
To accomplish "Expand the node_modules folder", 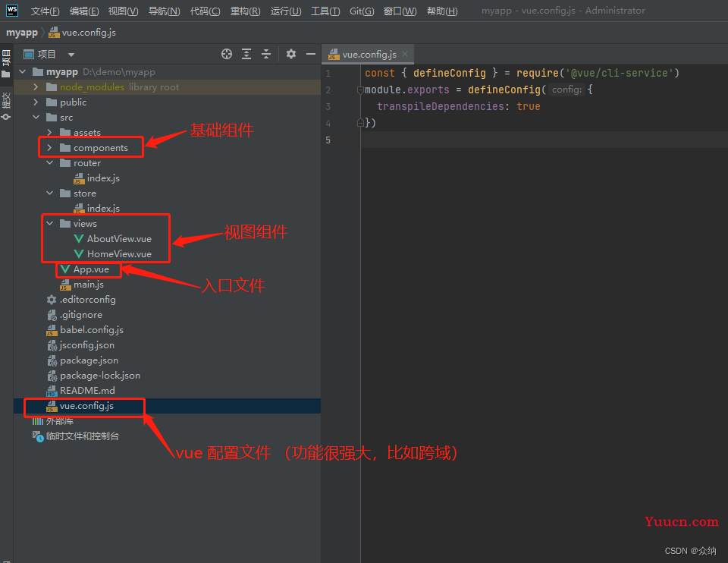I will point(36,86).
